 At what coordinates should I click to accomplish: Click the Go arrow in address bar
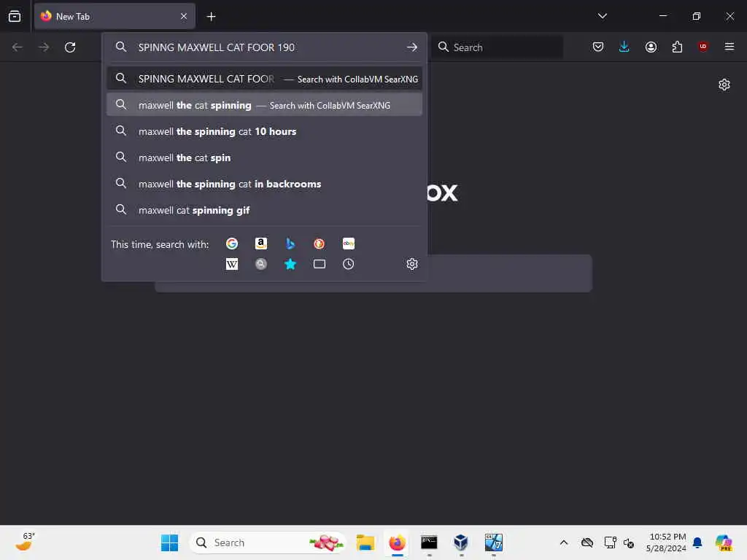click(x=412, y=47)
